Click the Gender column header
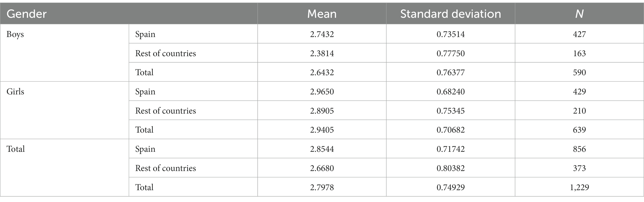The image size is (644, 202). point(26,14)
